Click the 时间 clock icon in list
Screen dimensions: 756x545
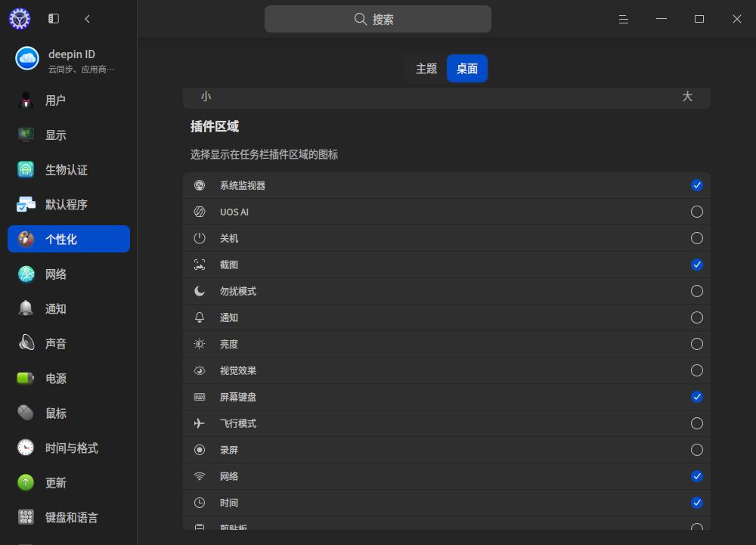click(200, 503)
